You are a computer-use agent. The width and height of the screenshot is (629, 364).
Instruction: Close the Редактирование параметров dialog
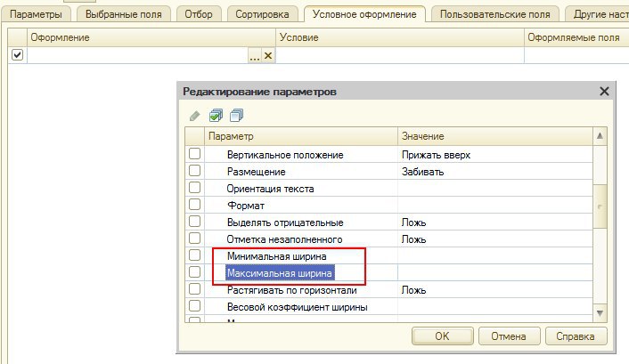coord(604,92)
